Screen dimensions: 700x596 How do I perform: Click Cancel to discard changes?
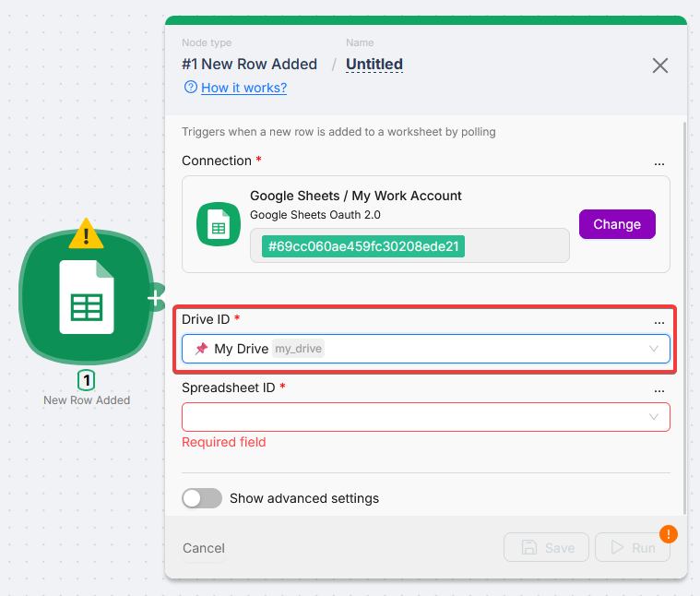tap(204, 548)
